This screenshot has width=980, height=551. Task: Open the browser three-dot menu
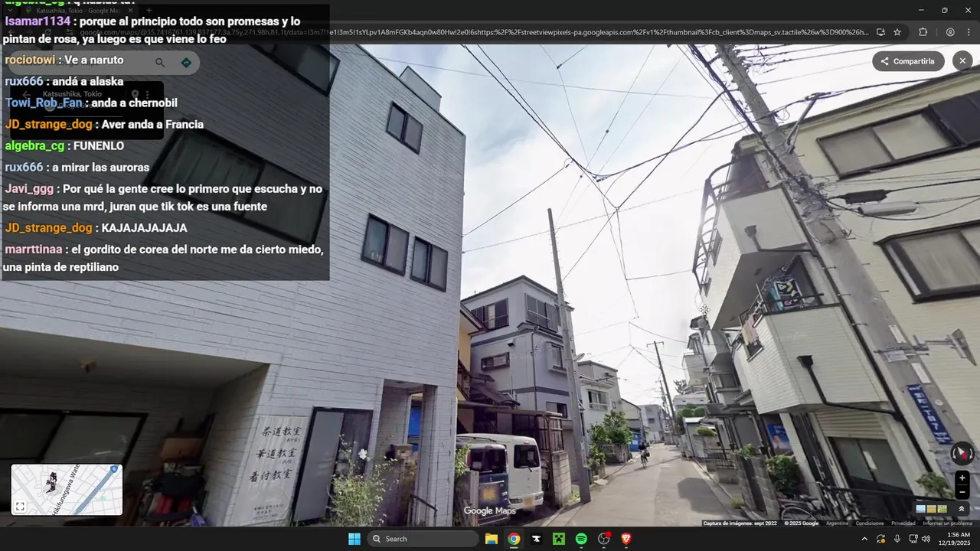(x=970, y=32)
